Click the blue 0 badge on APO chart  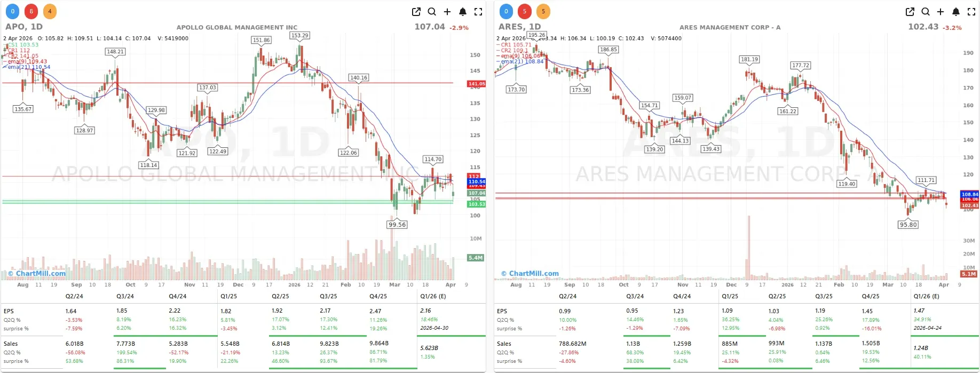click(x=13, y=11)
